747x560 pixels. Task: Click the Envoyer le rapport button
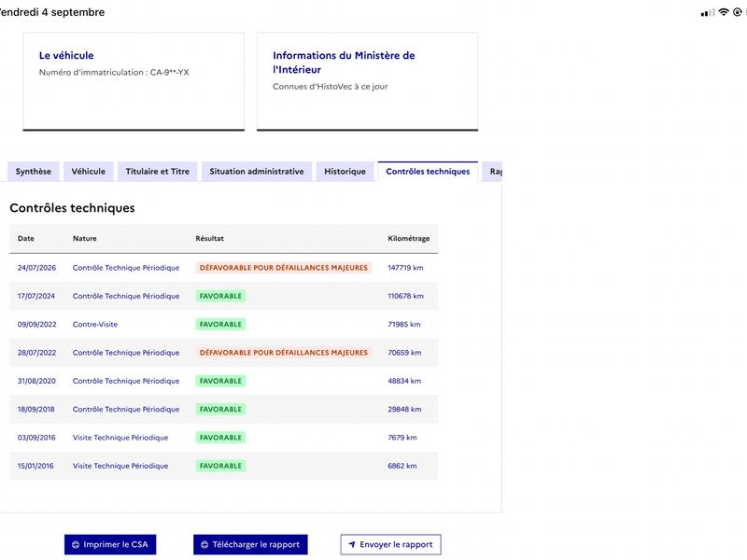[x=390, y=545]
